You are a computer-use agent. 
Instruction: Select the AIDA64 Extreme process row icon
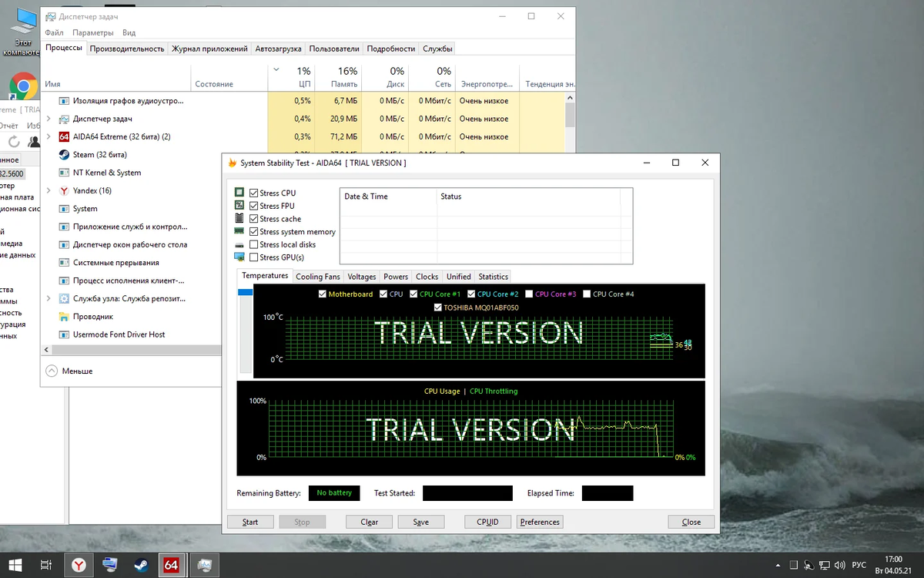[65, 136]
